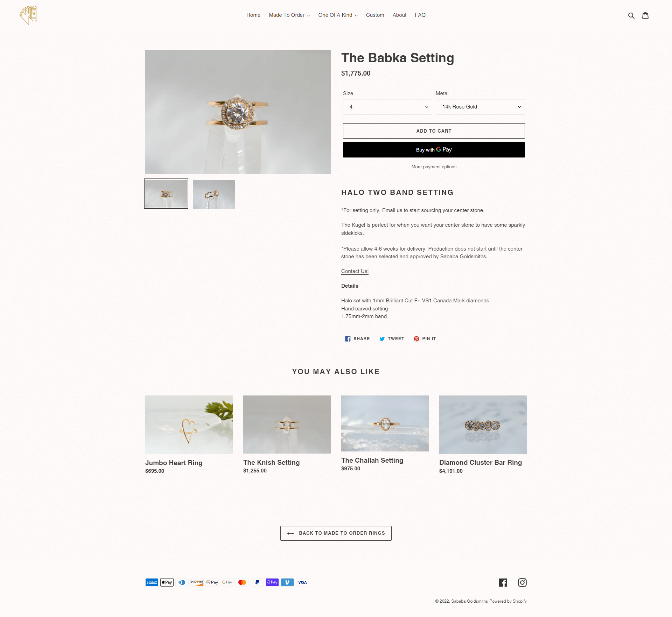Add the Babka Setting to cart
Image resolution: width=672 pixels, height=617 pixels.
point(434,131)
